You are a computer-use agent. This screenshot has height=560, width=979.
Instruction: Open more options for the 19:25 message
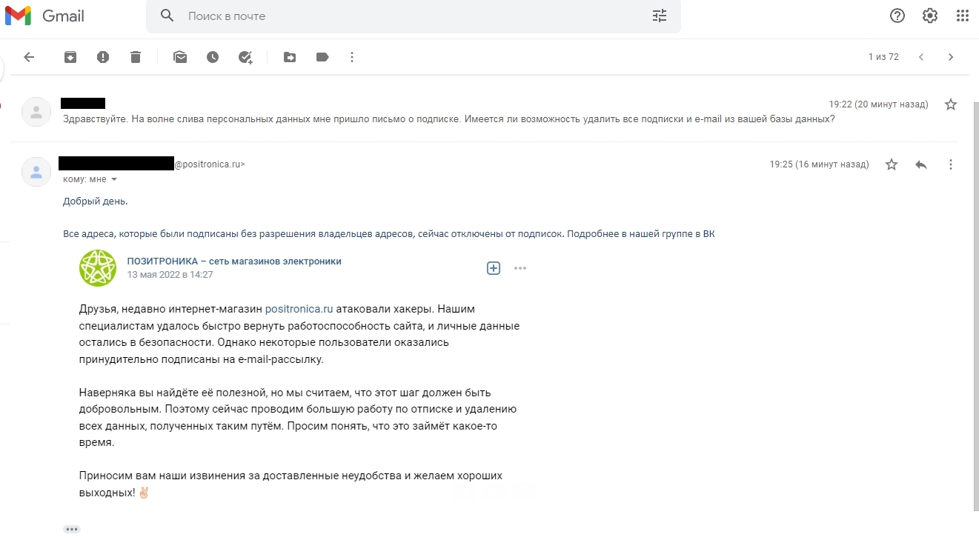pyautogui.click(x=951, y=164)
